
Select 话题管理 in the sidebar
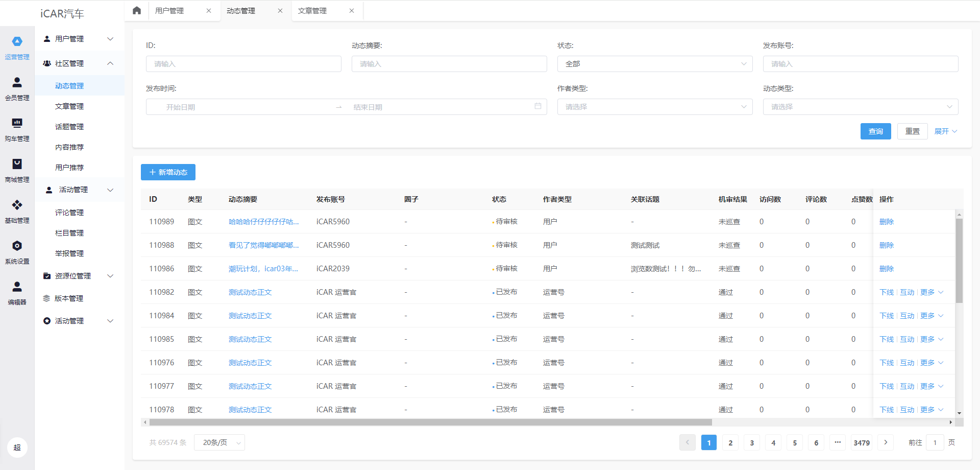(x=69, y=127)
